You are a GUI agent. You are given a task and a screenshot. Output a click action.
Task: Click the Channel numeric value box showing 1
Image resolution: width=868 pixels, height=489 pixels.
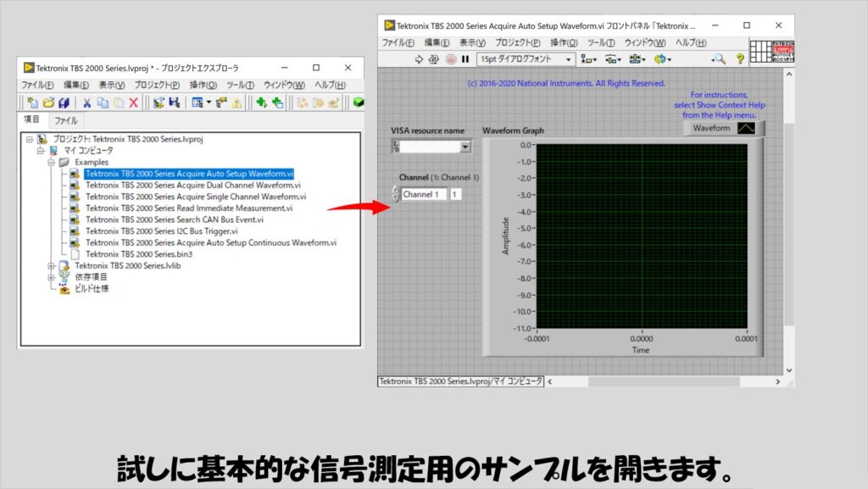pos(455,194)
